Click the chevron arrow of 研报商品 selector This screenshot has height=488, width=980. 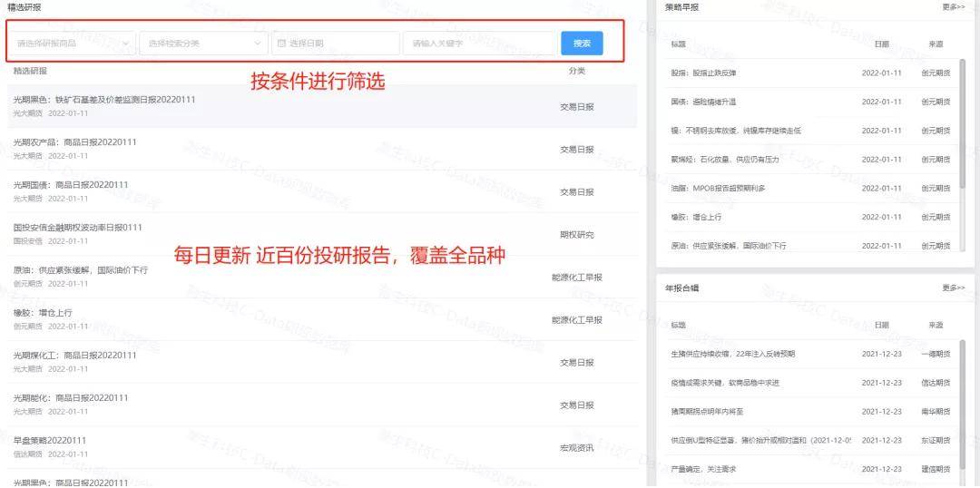(125, 44)
